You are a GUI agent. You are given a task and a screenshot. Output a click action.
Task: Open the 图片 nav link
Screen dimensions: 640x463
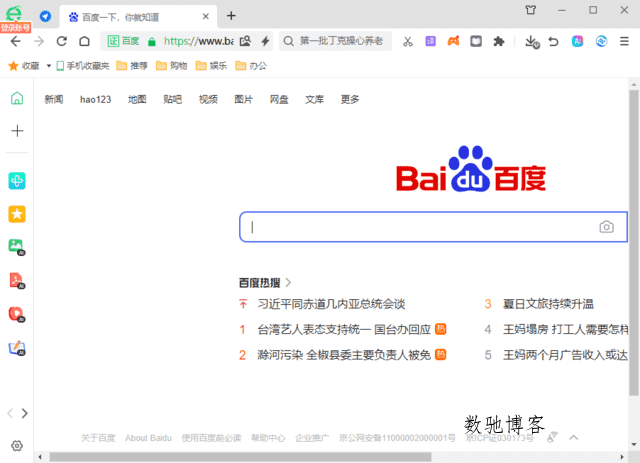[x=244, y=99]
